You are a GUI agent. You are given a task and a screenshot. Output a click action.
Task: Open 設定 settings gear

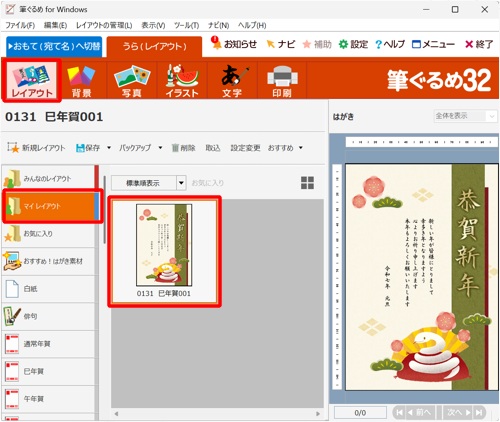[353, 44]
